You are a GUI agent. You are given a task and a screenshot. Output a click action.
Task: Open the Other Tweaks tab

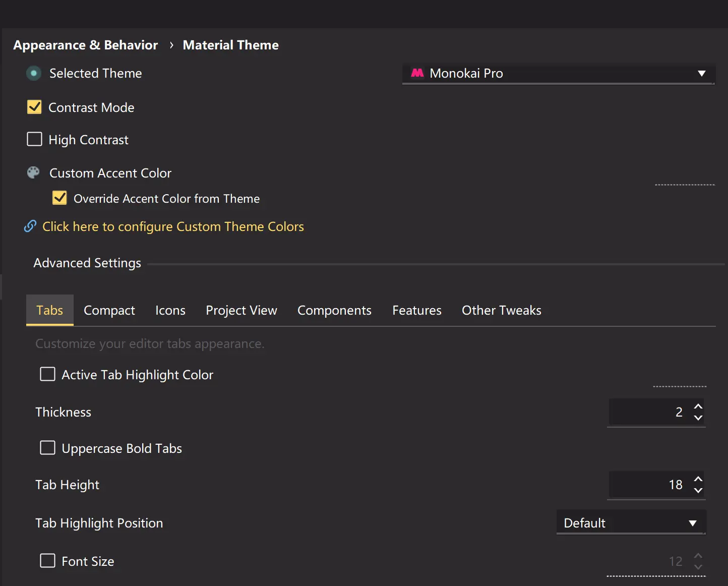(501, 311)
